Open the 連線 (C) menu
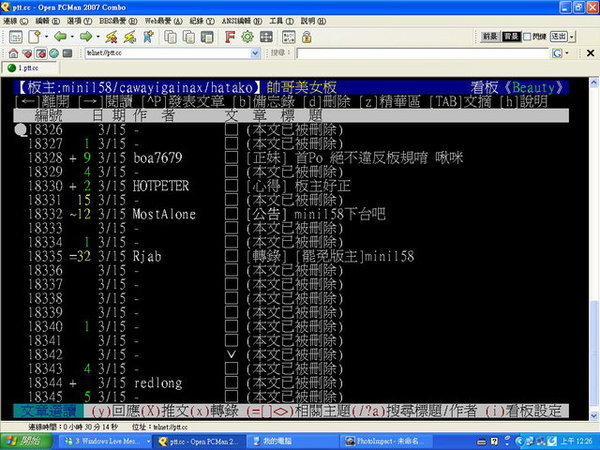The width and height of the screenshot is (600, 450). [16, 21]
